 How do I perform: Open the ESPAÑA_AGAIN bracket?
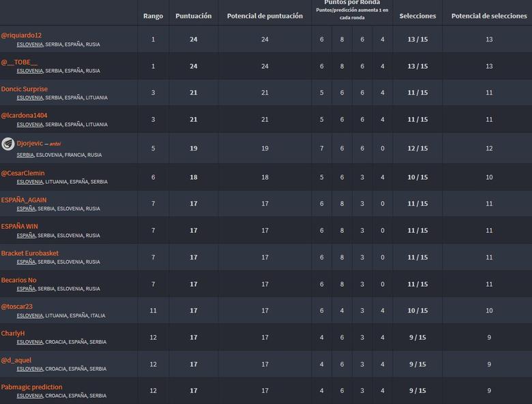(24, 200)
